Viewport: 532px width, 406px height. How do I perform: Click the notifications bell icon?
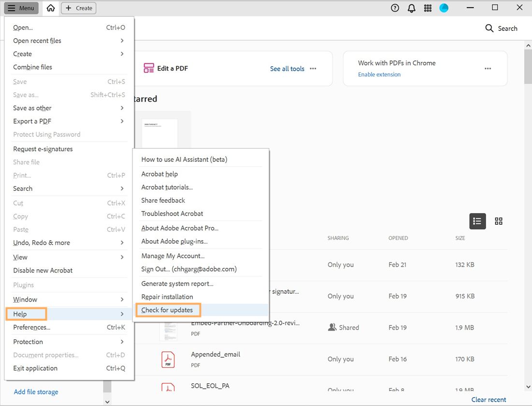point(411,8)
